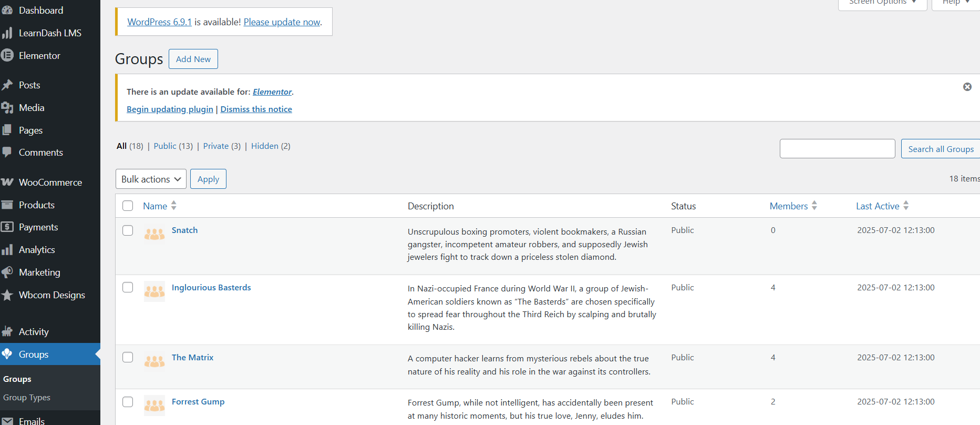
Task: Click the Wbcom Designs star icon
Action: 7,295
